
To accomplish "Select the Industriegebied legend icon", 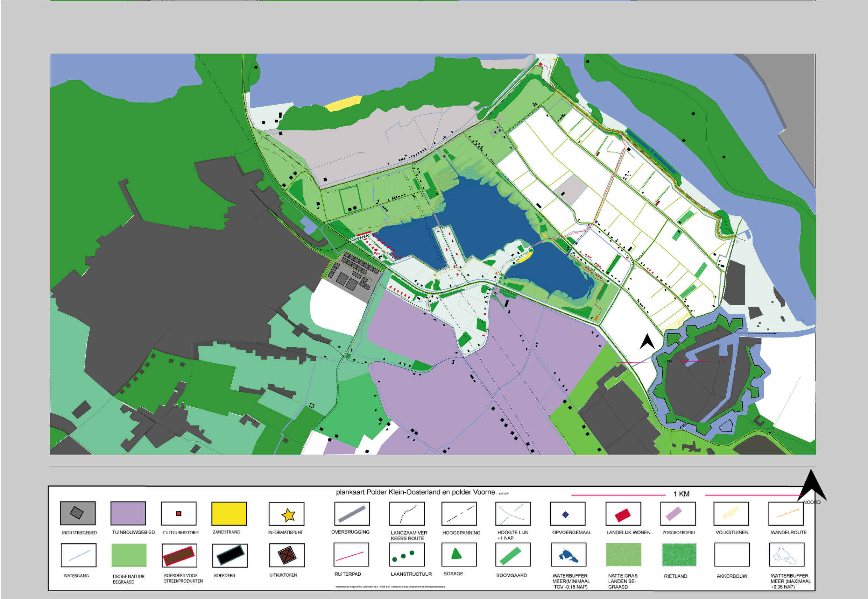I will [78, 513].
